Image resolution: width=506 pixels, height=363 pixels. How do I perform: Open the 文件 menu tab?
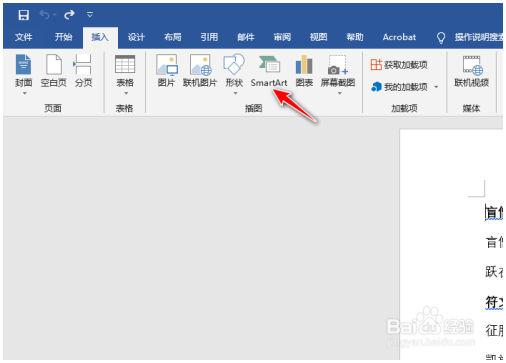click(x=24, y=37)
